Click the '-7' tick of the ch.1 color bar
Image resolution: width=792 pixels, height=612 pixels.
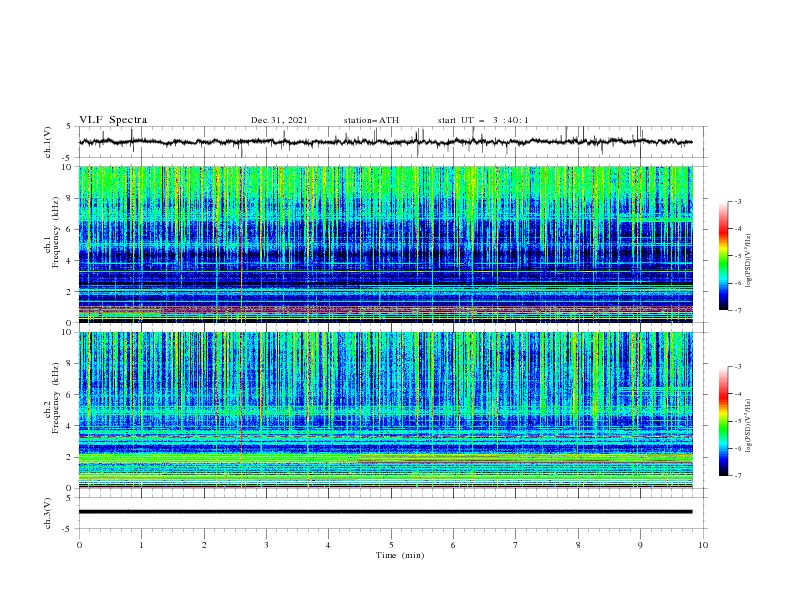click(737, 310)
